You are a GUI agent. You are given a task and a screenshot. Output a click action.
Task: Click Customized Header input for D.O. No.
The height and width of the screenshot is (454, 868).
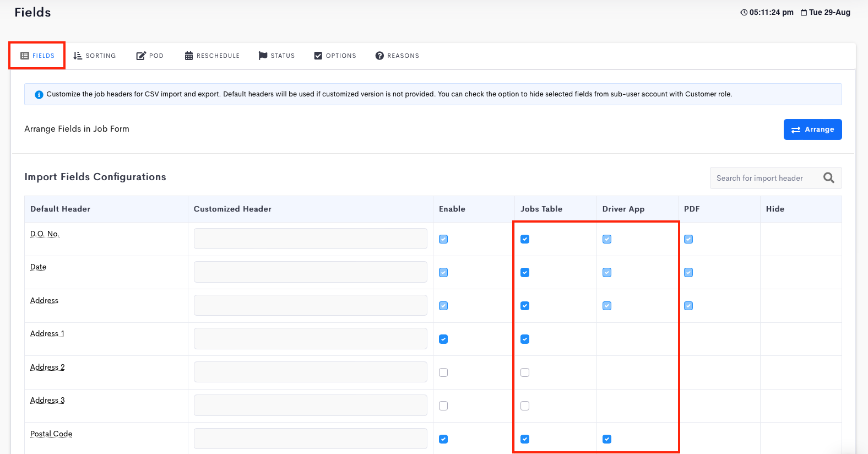click(310, 239)
